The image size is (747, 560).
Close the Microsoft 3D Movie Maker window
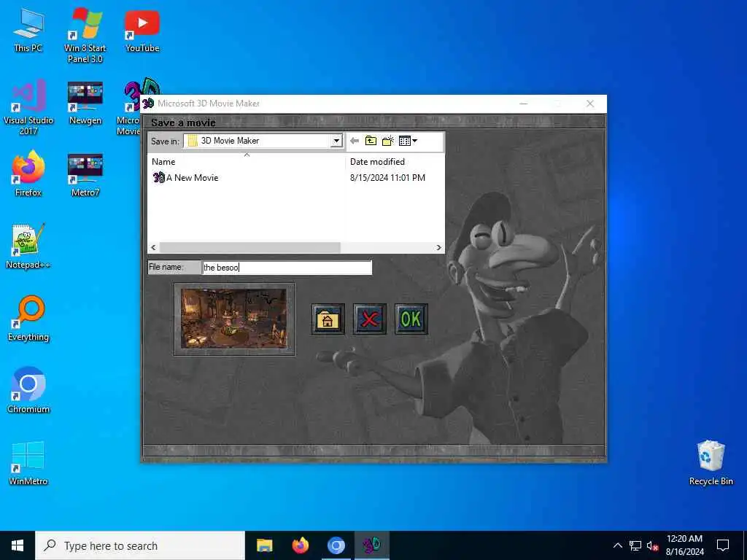click(x=589, y=104)
